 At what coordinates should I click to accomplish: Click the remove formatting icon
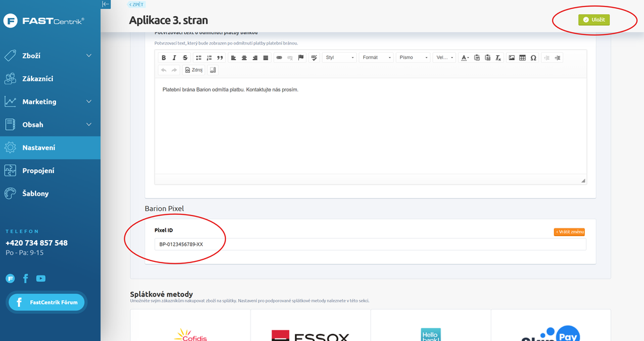tap(498, 58)
